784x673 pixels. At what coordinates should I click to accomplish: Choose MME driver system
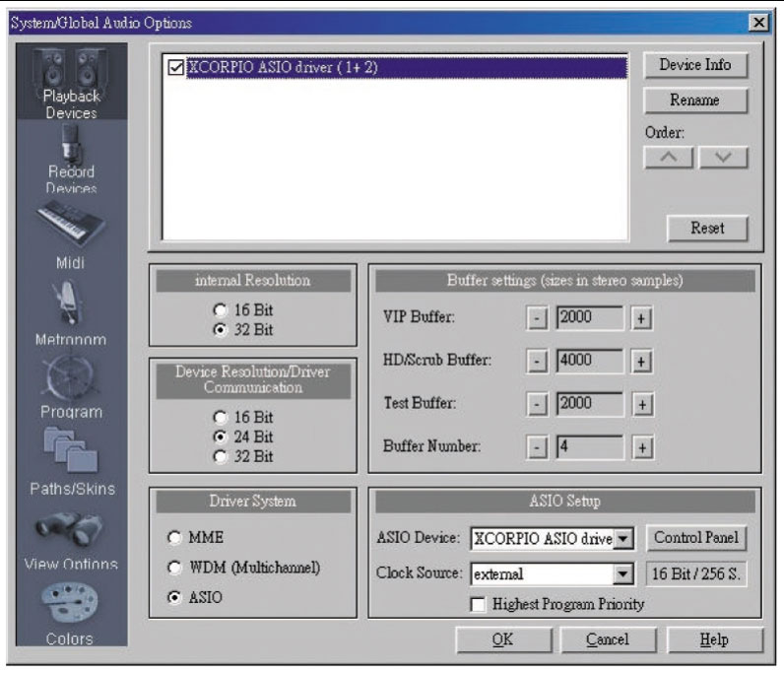[174, 538]
